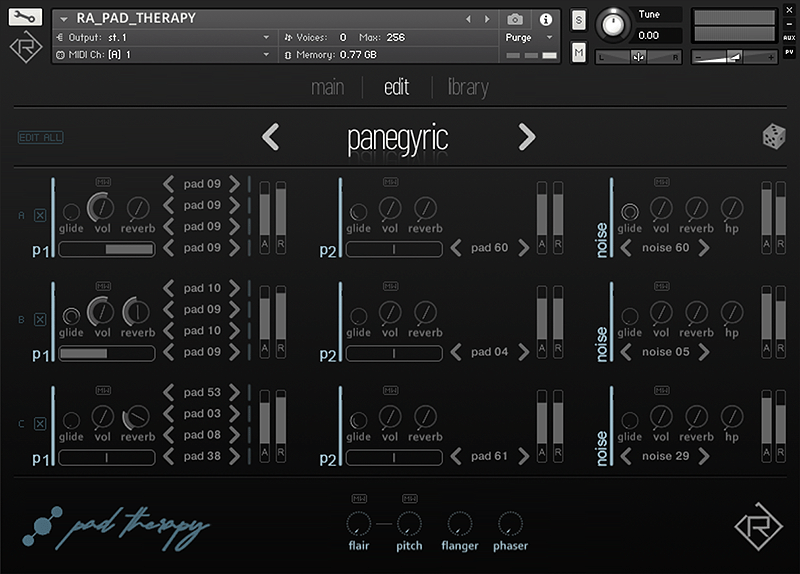
Task: Select previous noise before noise 05
Action: (x=626, y=352)
